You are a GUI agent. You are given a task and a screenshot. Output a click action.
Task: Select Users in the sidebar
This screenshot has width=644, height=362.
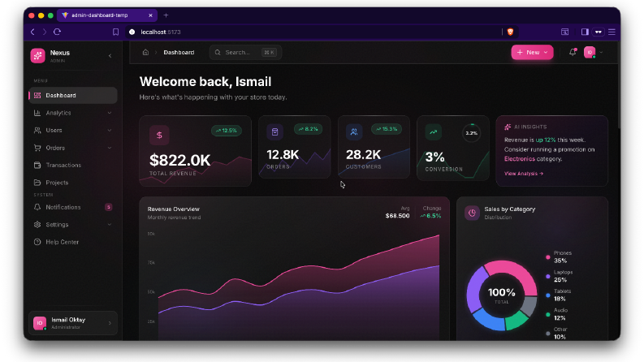73,130
